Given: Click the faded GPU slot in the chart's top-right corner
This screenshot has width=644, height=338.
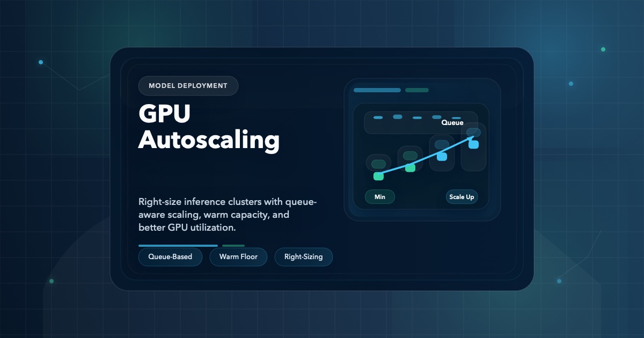Looking at the screenshot, I should (473, 132).
